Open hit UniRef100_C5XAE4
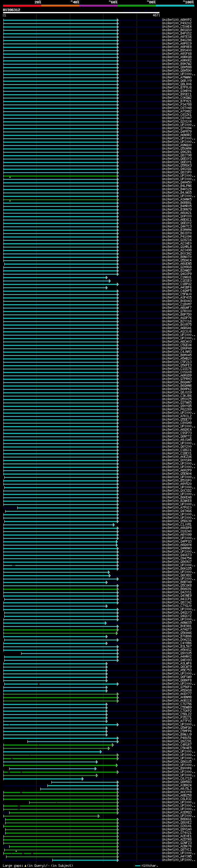 pos(177,26)
